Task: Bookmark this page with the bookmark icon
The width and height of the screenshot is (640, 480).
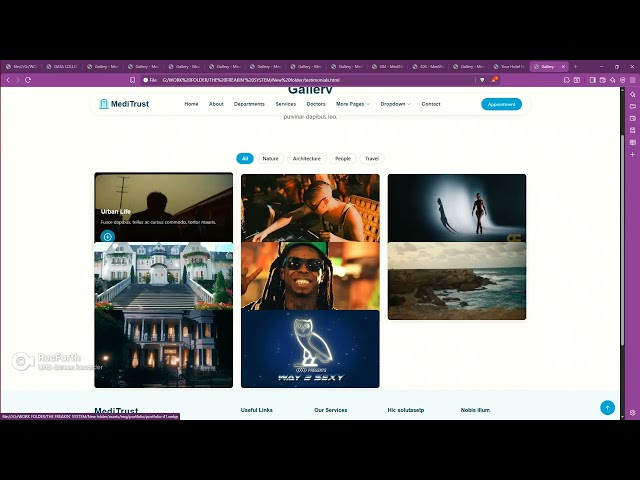Action: [133, 80]
